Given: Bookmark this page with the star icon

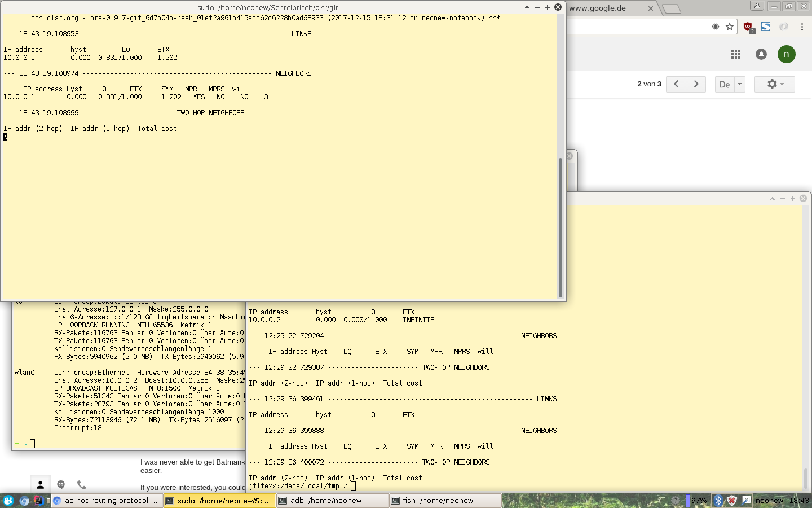Looking at the screenshot, I should pyautogui.click(x=730, y=27).
